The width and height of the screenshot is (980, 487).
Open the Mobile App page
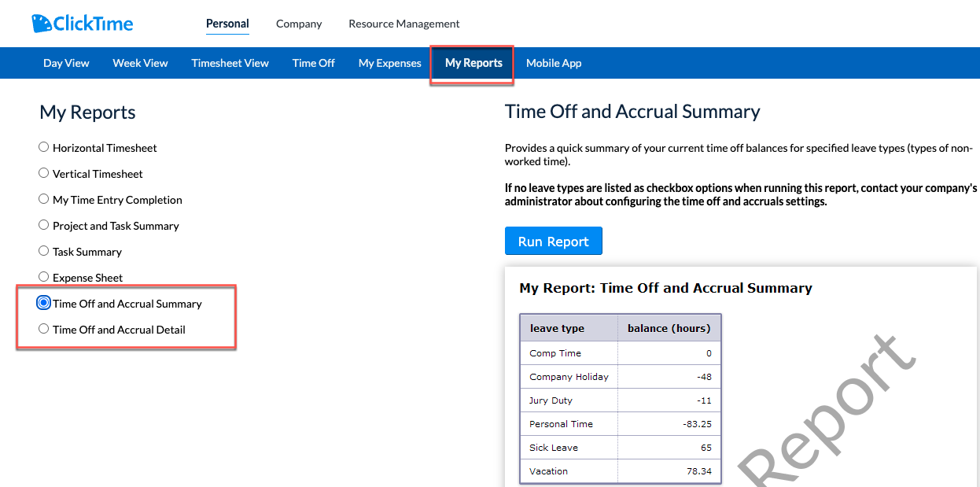[554, 63]
